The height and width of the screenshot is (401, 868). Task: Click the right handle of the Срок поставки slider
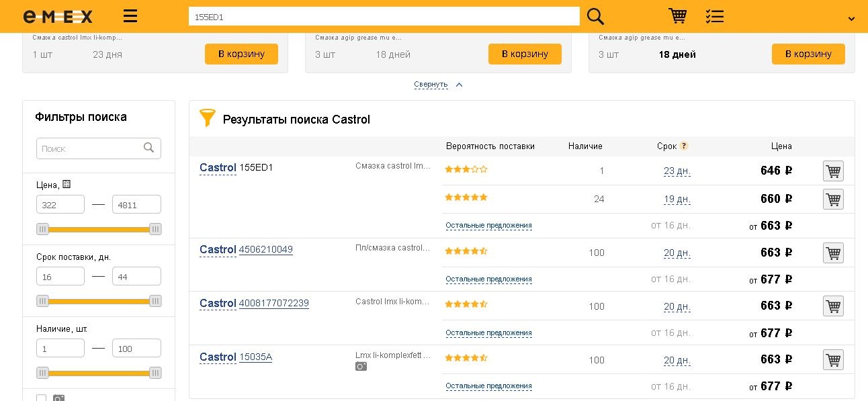[x=155, y=301]
